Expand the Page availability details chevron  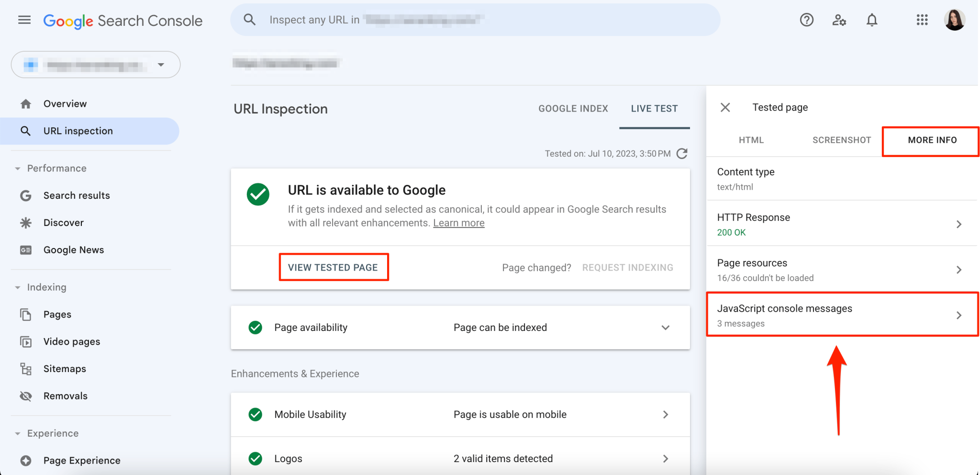tap(665, 328)
